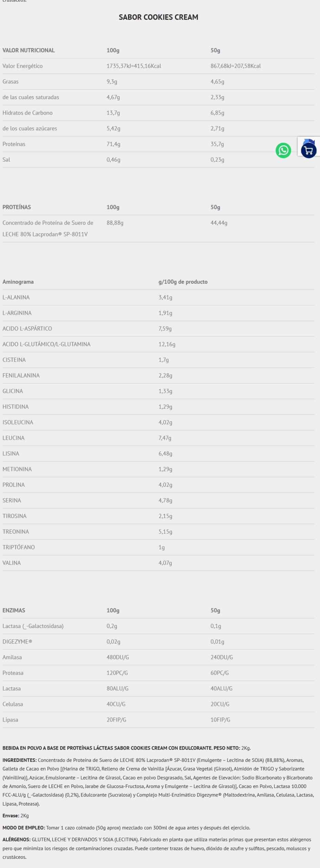Screen dimensions: 320x868
Task: Click the L-ALANINA row
Action: (16, 297)
